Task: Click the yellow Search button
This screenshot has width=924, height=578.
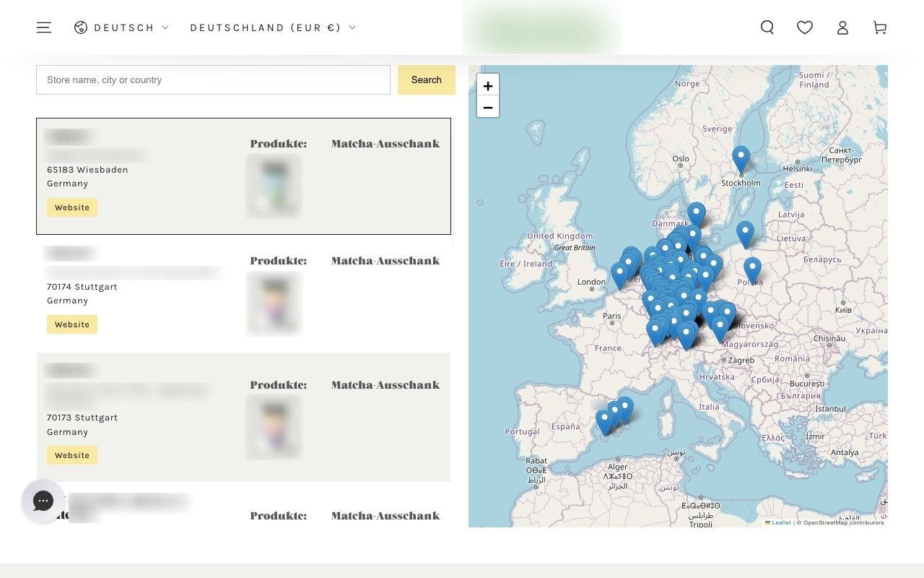Action: 427,79
